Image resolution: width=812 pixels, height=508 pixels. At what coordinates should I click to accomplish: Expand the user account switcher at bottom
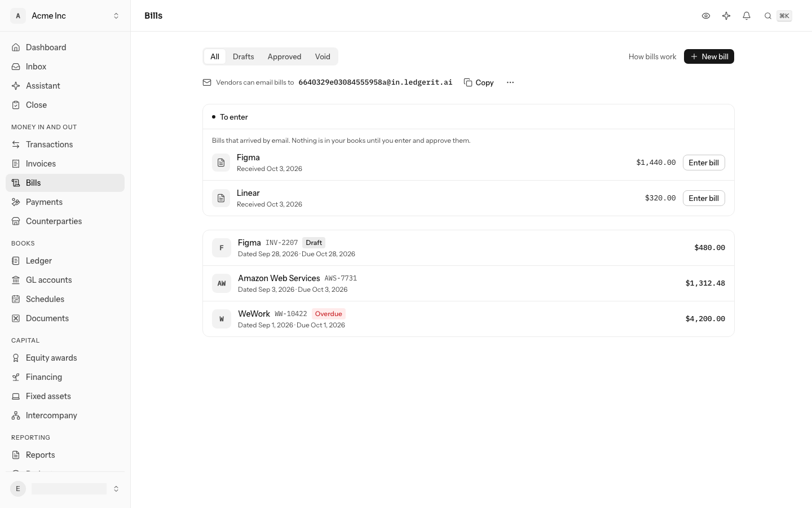pos(65,489)
